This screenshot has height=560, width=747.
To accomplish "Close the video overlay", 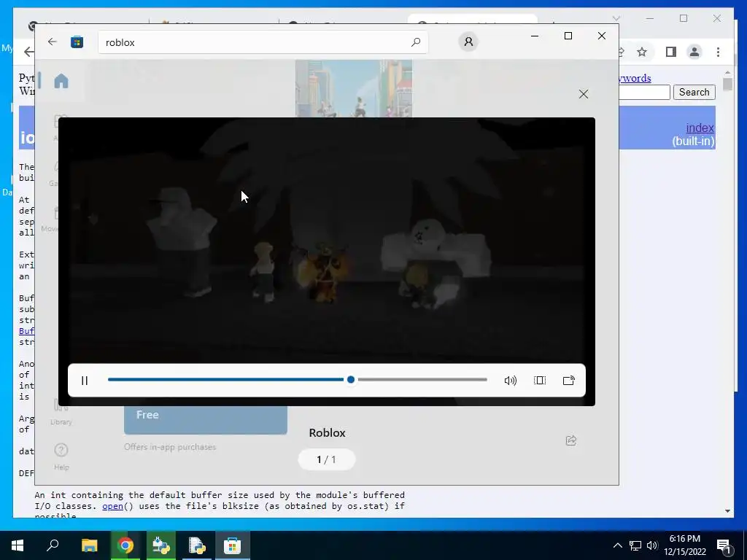I will (x=584, y=94).
